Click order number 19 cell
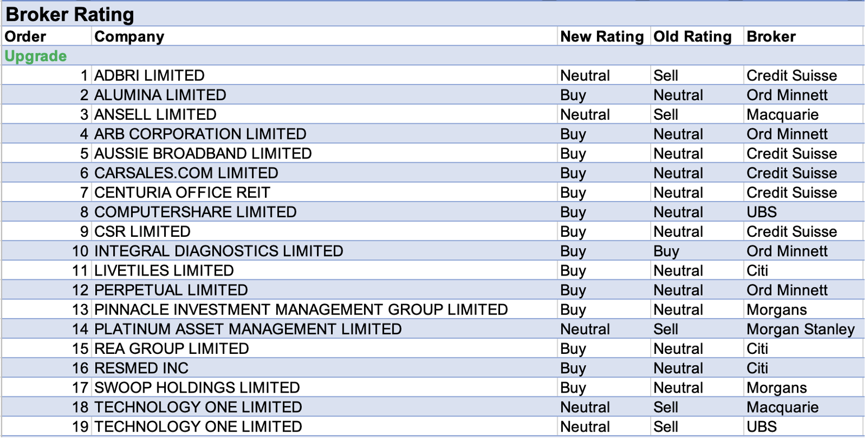 coord(81,427)
